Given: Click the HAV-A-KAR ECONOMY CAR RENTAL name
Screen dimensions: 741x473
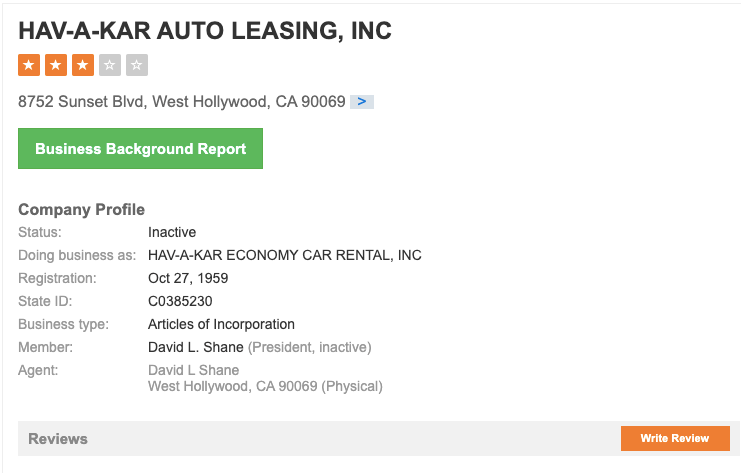Looking at the screenshot, I should tap(284, 255).
